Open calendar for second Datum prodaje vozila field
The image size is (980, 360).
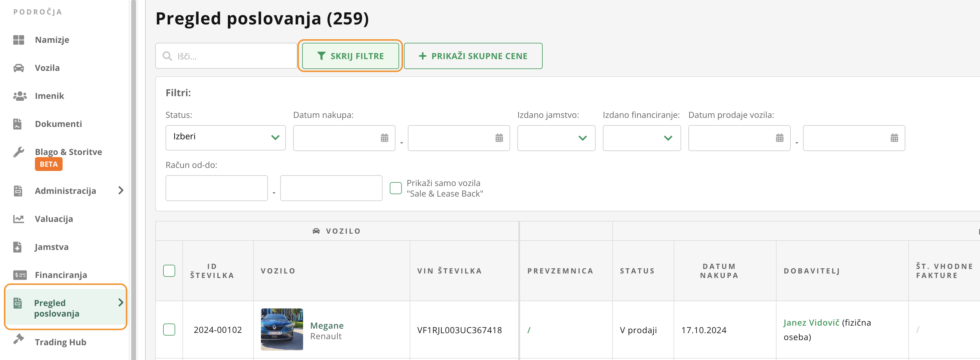[x=894, y=138]
